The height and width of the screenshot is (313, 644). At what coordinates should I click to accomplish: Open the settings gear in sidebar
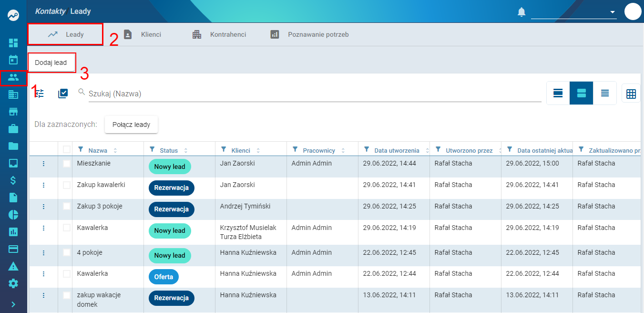pos(13,283)
